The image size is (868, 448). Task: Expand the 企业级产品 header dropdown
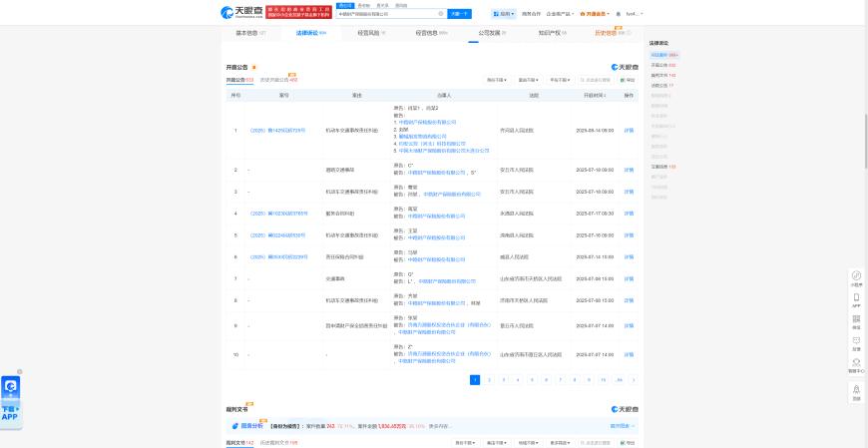point(560,14)
